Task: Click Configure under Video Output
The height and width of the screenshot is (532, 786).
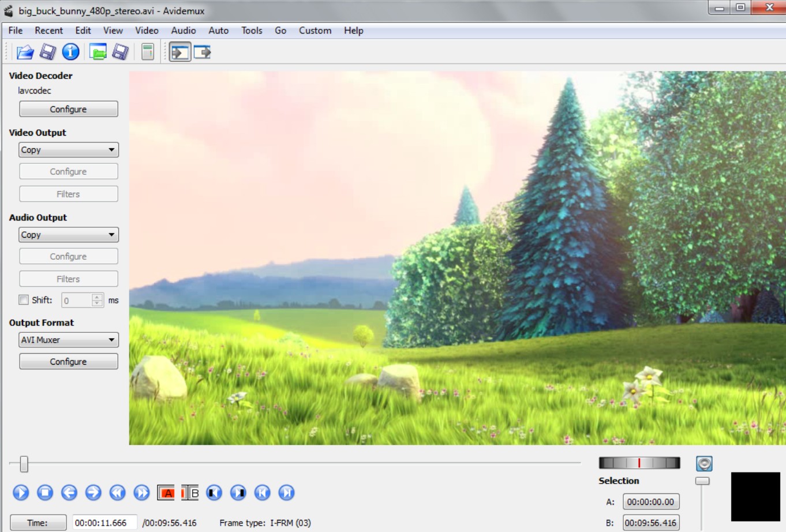Action: 69,171
